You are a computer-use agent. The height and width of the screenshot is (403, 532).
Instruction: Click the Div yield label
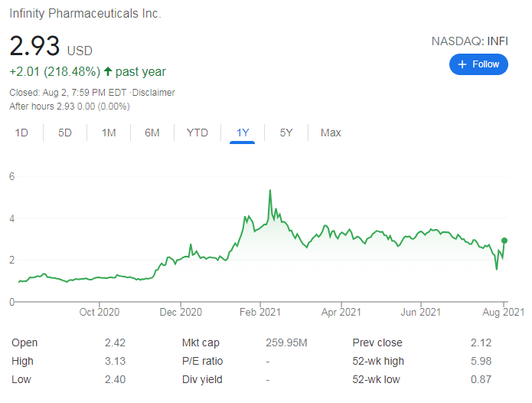[202, 379]
